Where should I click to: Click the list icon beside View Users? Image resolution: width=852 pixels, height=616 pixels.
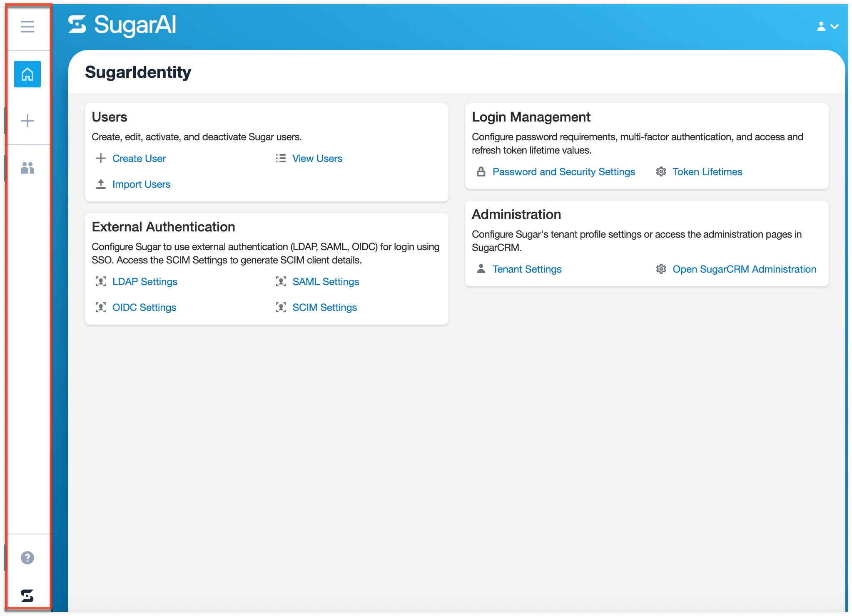point(281,158)
